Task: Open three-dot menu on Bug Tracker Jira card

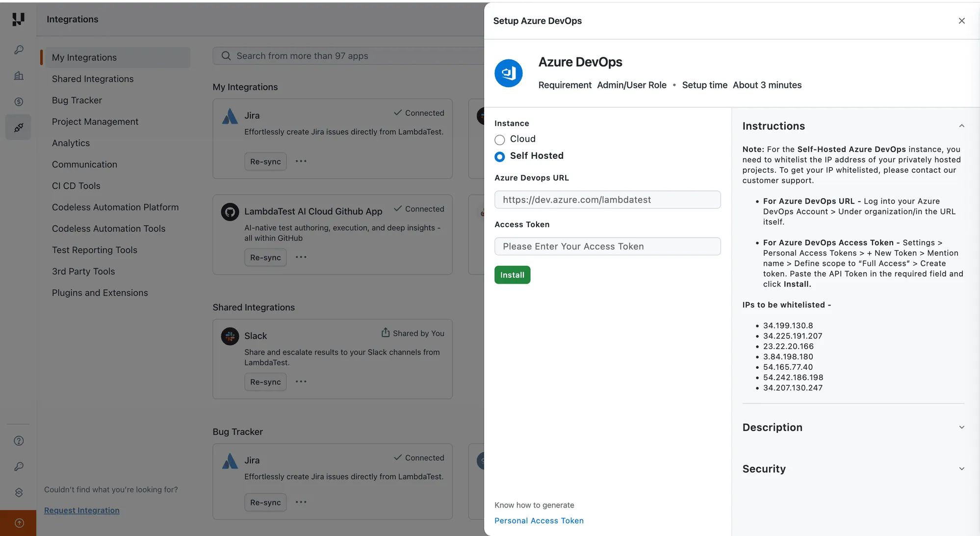Action: tap(301, 502)
